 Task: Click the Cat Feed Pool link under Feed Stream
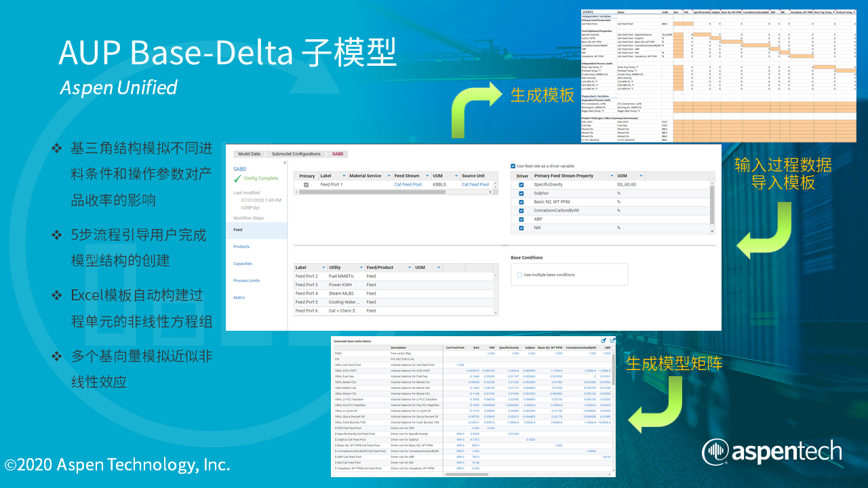click(409, 184)
